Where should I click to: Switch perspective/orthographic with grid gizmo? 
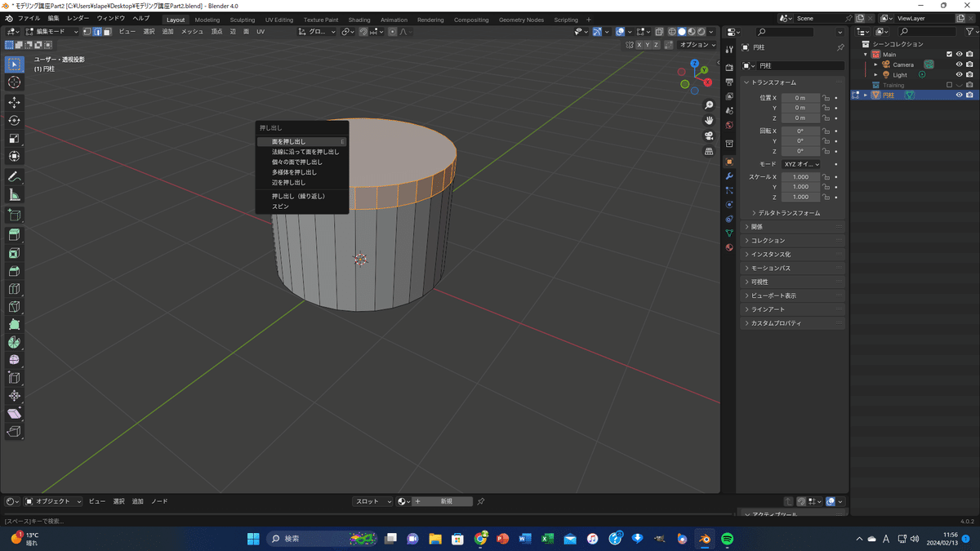[x=709, y=151]
